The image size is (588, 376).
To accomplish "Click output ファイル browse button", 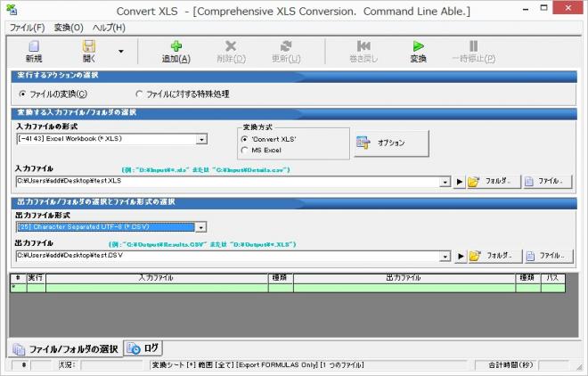I will click(549, 256).
